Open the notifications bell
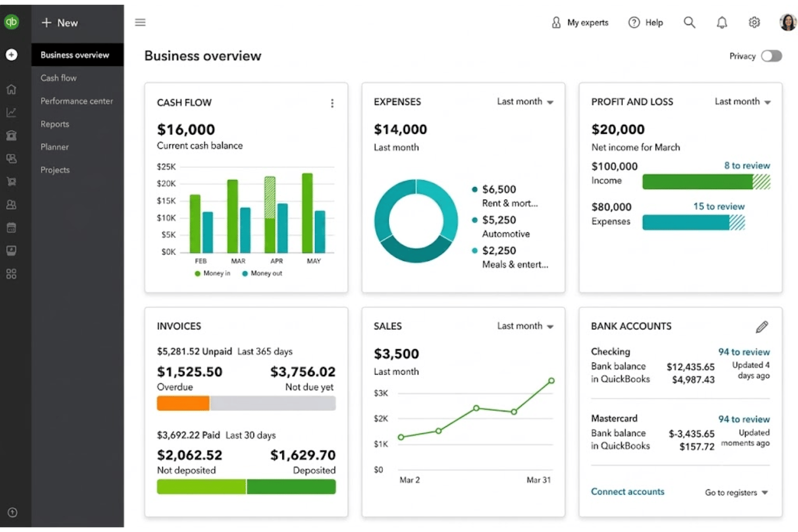Screen dimensions: 798x532 [x=721, y=22]
